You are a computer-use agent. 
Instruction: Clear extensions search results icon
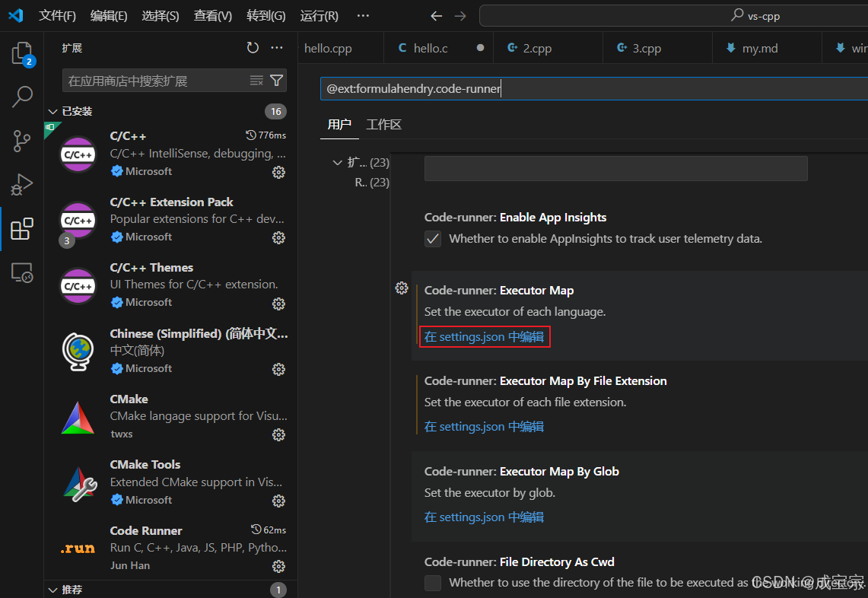pyautogui.click(x=256, y=81)
